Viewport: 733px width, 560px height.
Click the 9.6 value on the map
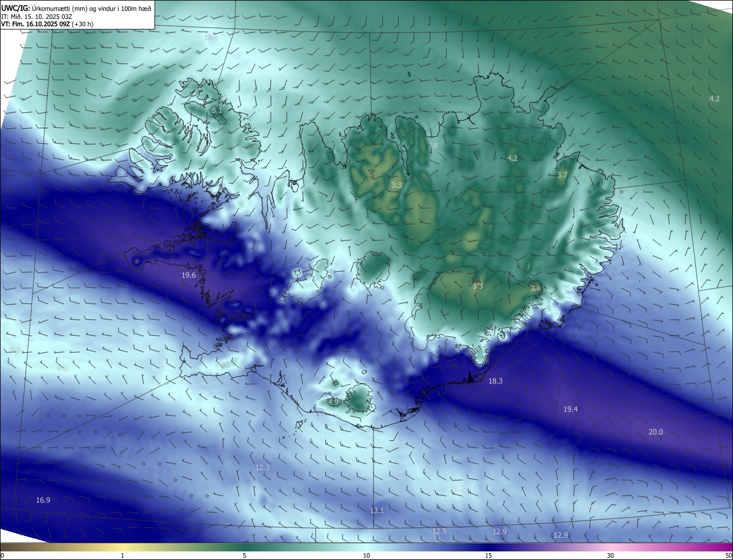pos(62,369)
